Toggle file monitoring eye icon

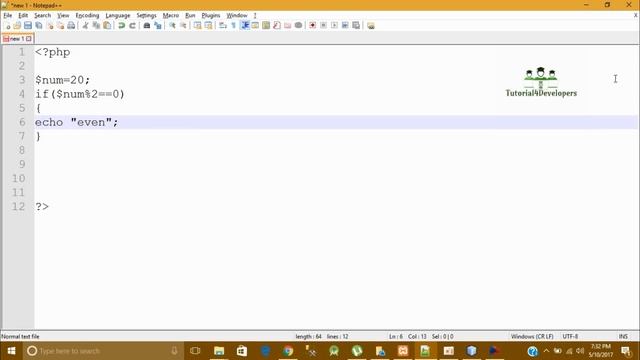pos(298,26)
